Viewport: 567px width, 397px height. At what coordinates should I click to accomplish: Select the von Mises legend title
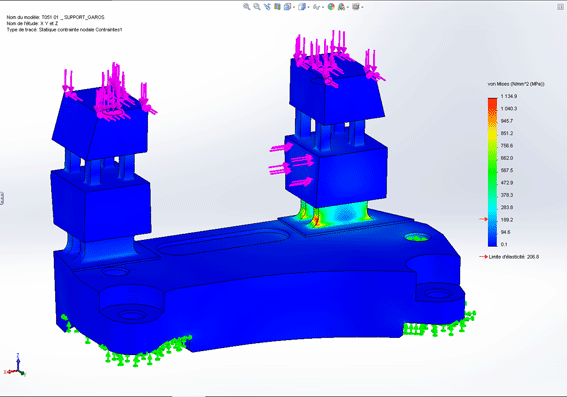516,84
